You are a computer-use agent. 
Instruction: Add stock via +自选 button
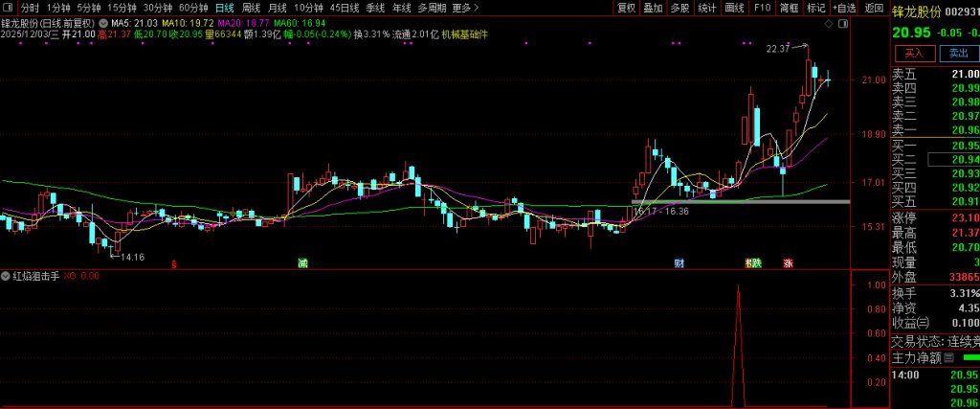tap(844, 8)
